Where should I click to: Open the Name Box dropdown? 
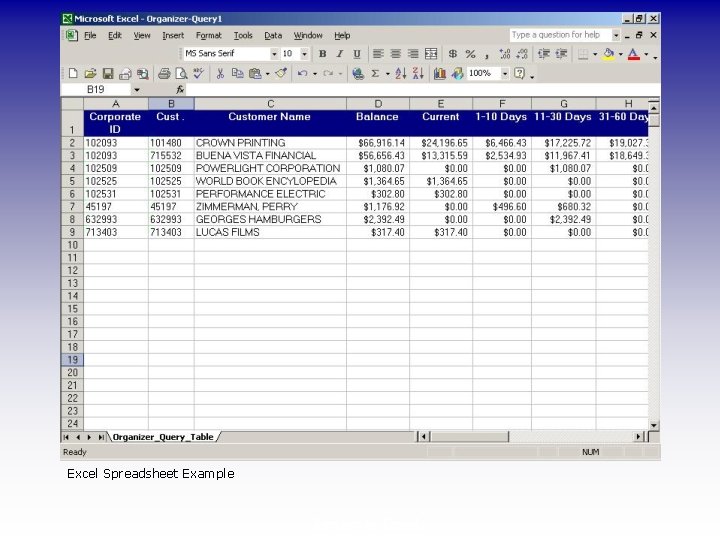pos(136,90)
